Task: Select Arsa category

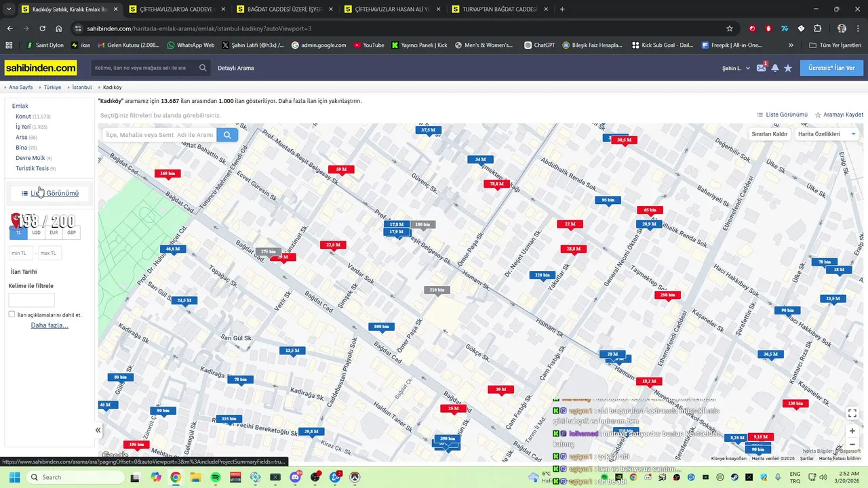Action: coord(22,137)
